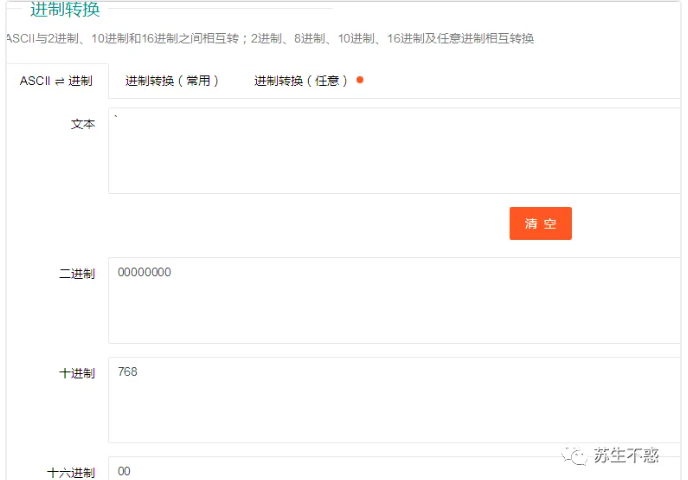Switch to the ASCII ⇌ 进制 tab
The image size is (688, 480).
57,81
